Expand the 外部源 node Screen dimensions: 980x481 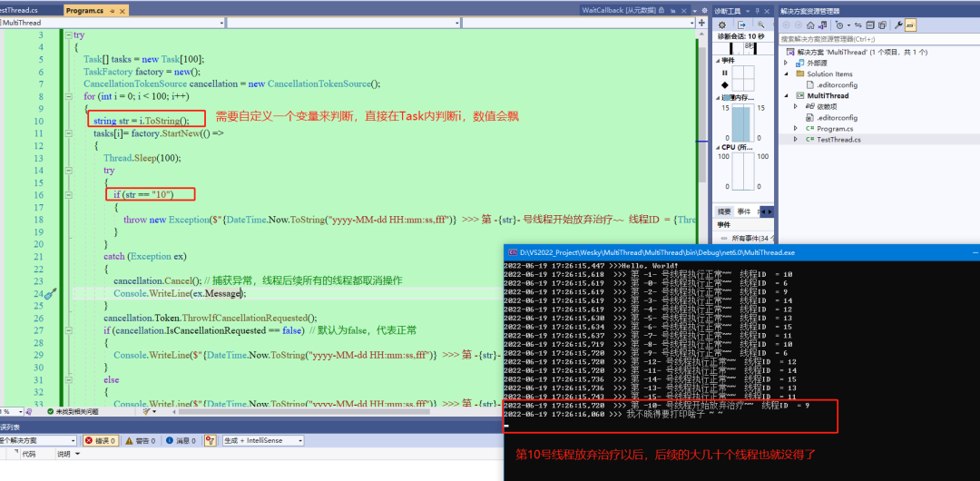(787, 64)
